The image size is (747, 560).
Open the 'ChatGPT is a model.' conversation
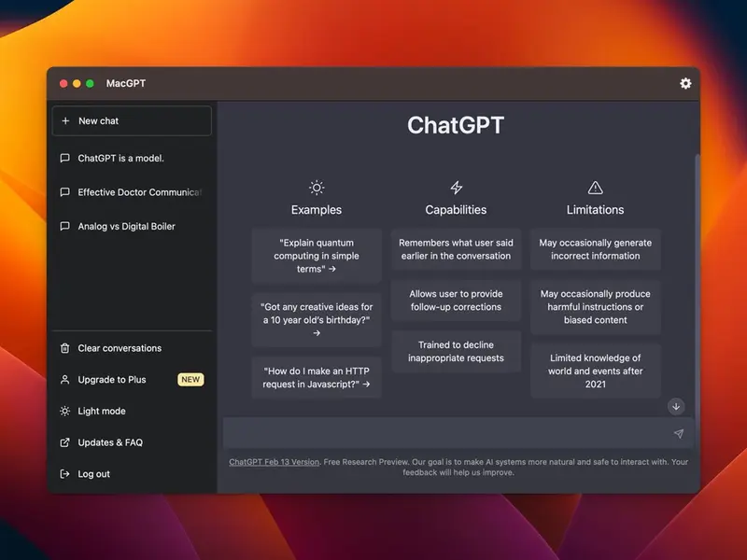pyautogui.click(x=132, y=158)
